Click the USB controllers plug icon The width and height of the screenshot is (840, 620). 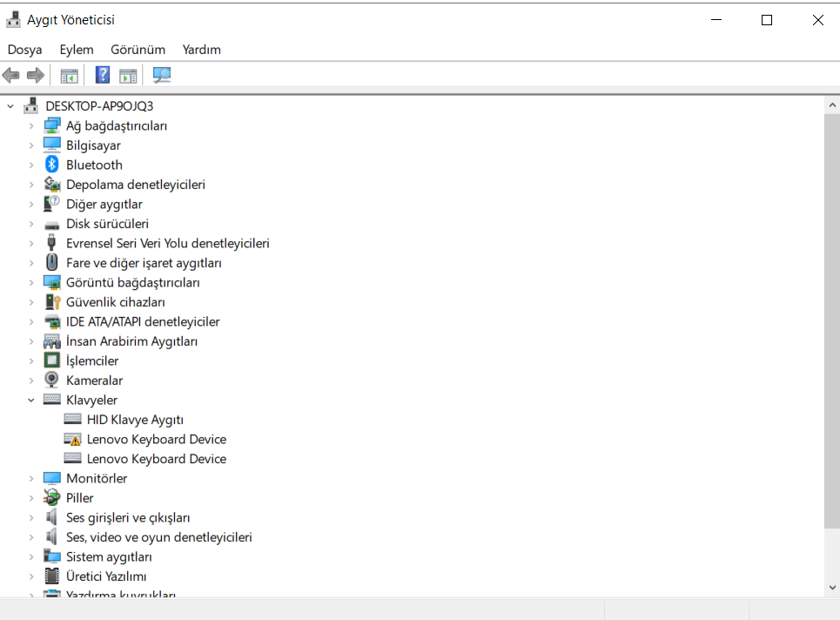51,243
